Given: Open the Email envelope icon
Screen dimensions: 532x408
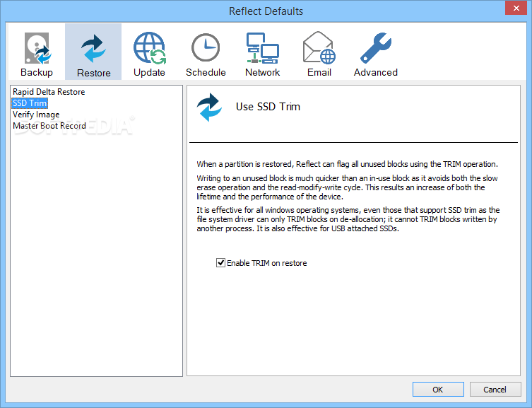Looking at the screenshot, I should pyautogui.click(x=319, y=47).
